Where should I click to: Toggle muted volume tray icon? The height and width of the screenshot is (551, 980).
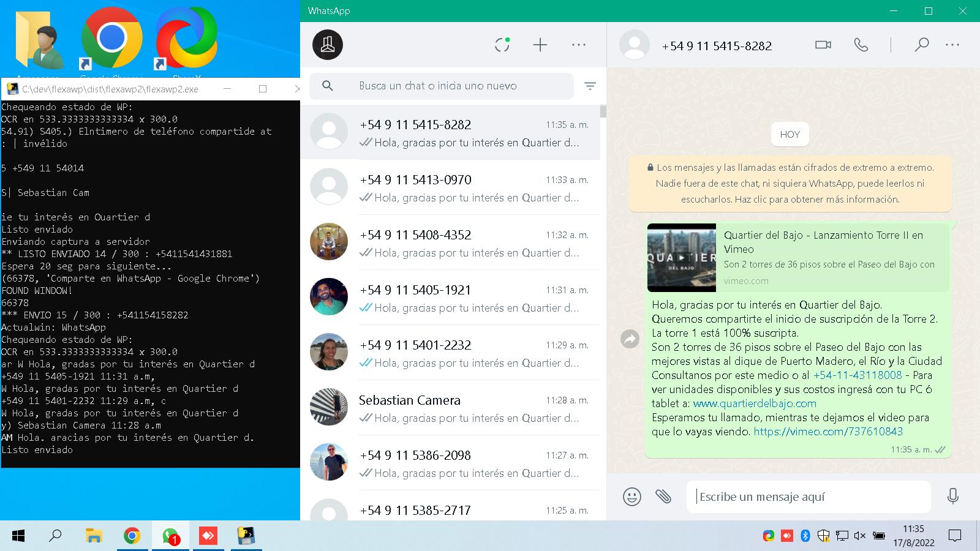(860, 536)
